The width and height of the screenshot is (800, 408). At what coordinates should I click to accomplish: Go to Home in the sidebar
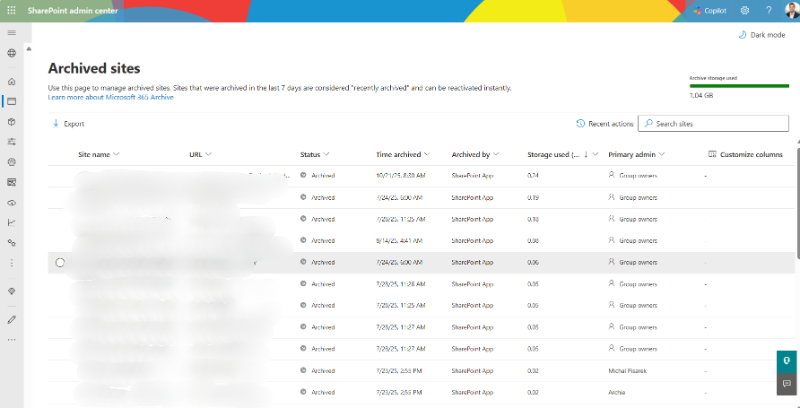click(11, 81)
